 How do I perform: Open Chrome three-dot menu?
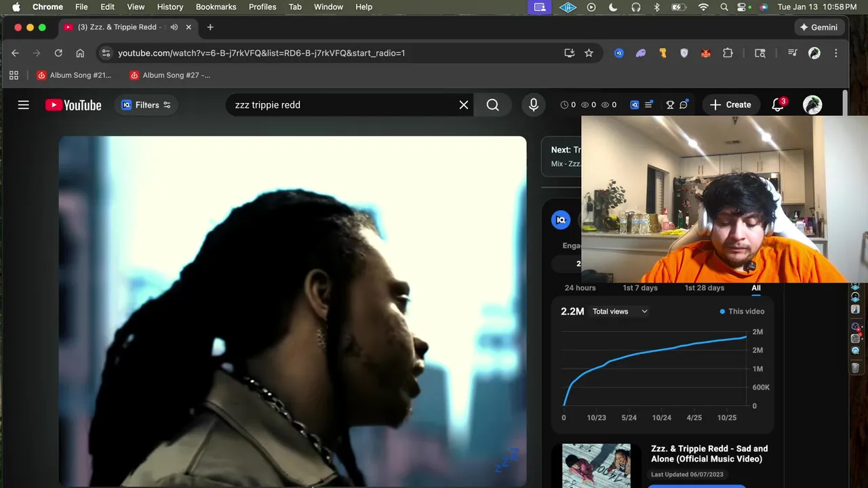click(835, 53)
